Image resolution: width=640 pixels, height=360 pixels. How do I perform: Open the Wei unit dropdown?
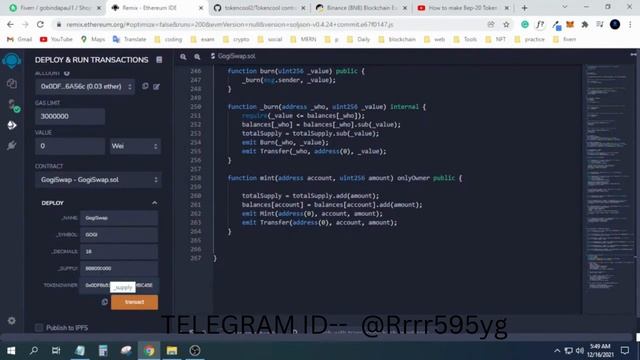(x=135, y=146)
